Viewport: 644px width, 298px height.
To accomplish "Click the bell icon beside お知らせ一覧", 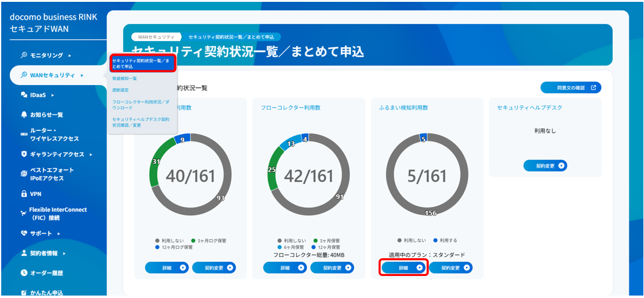I will coord(24,114).
